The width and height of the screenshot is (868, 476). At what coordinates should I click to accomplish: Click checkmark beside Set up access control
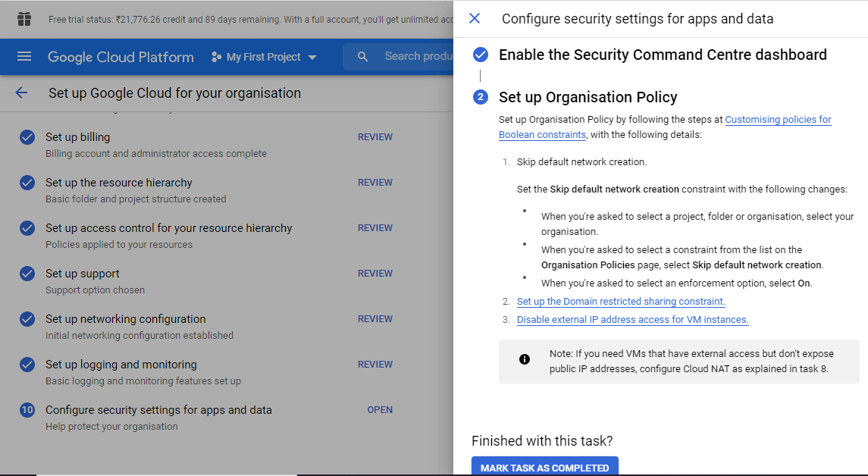pos(27,228)
